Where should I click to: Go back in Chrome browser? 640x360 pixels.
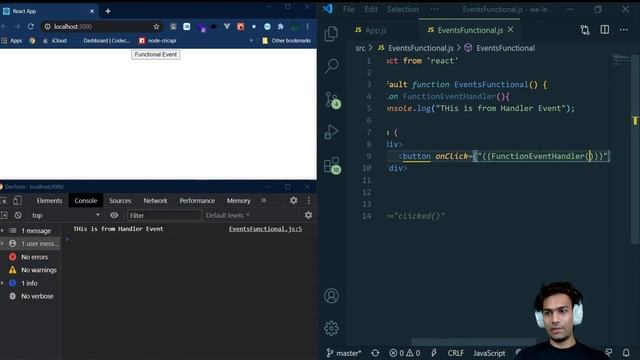(x=4, y=27)
